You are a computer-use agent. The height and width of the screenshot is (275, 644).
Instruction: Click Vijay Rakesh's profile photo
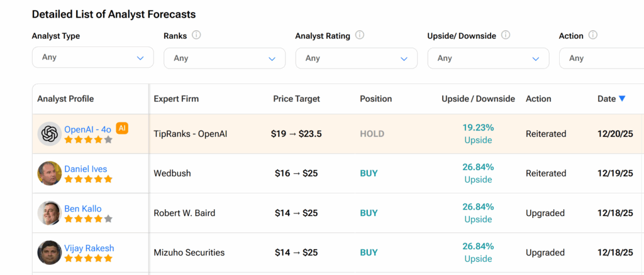(49, 252)
